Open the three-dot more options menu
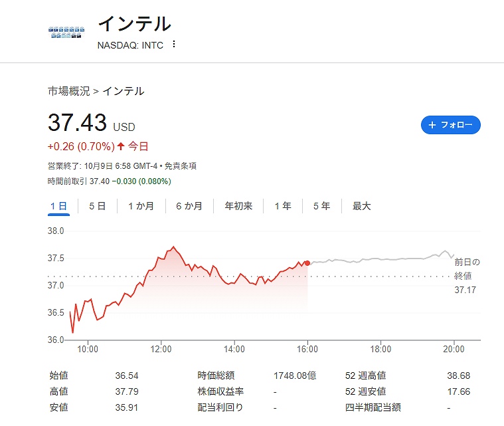This screenshot has height=426, width=504. pyautogui.click(x=174, y=45)
